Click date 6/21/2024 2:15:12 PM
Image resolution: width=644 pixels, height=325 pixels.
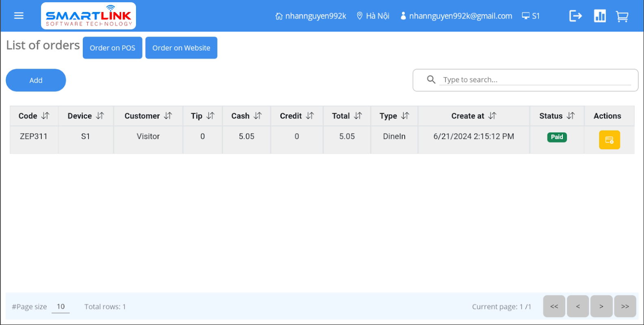(474, 136)
